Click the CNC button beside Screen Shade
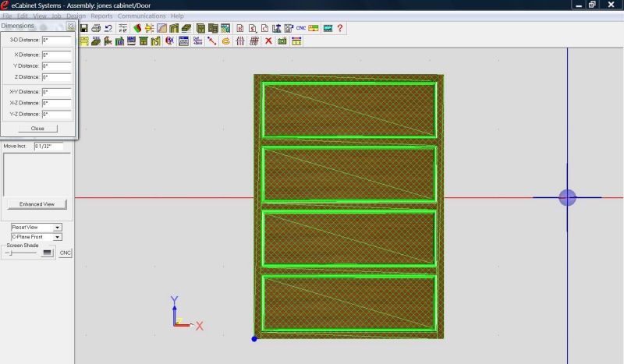This screenshot has height=364, width=624. 65,253
